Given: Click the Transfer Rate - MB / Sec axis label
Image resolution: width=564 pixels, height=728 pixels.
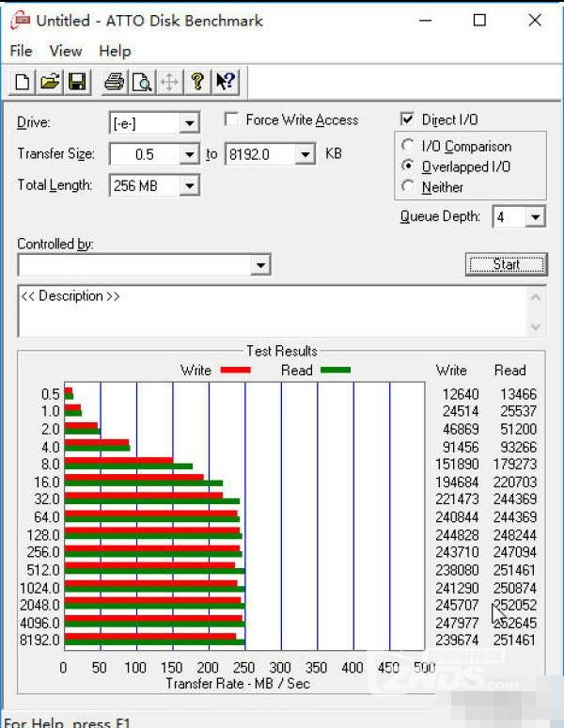Looking at the screenshot, I should click(x=238, y=684).
